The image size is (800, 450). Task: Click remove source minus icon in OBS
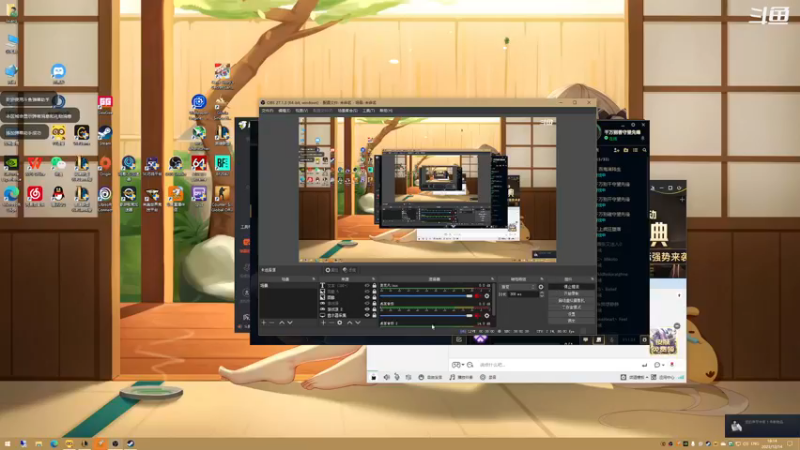(331, 323)
